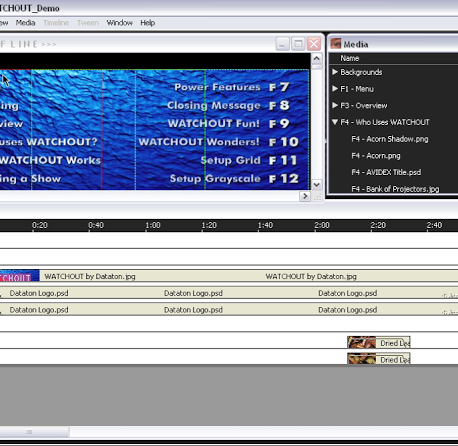The width and height of the screenshot is (458, 446).
Task: Click the Stage scroll down arrow
Action: (x=316, y=184)
